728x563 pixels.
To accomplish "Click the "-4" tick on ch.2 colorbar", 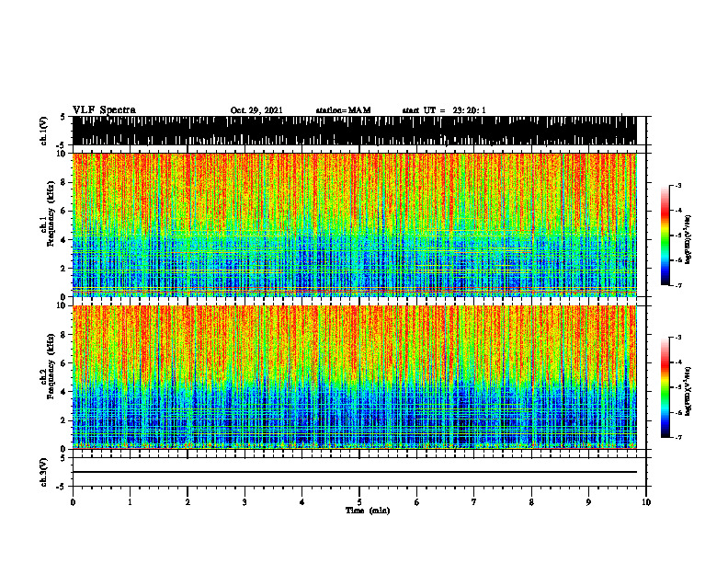I will click(678, 362).
